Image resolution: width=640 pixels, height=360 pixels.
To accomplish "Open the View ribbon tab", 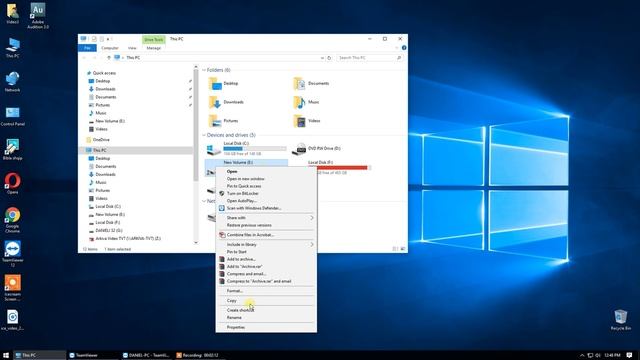I will pyautogui.click(x=132, y=48).
